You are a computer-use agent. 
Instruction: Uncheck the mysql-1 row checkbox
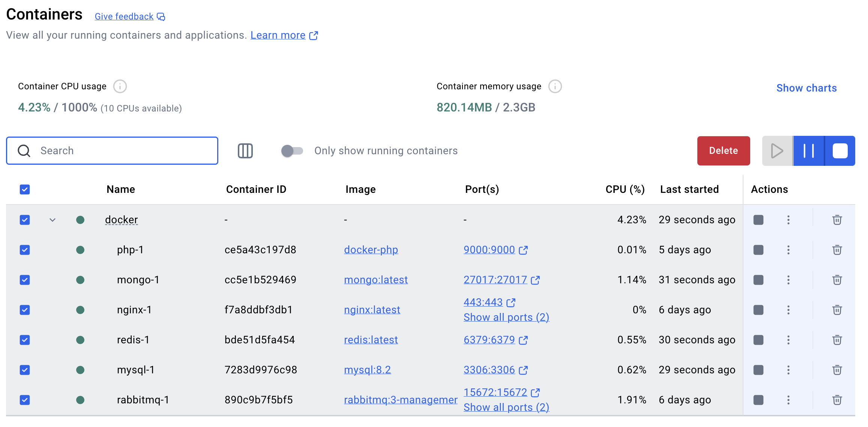[24, 370]
